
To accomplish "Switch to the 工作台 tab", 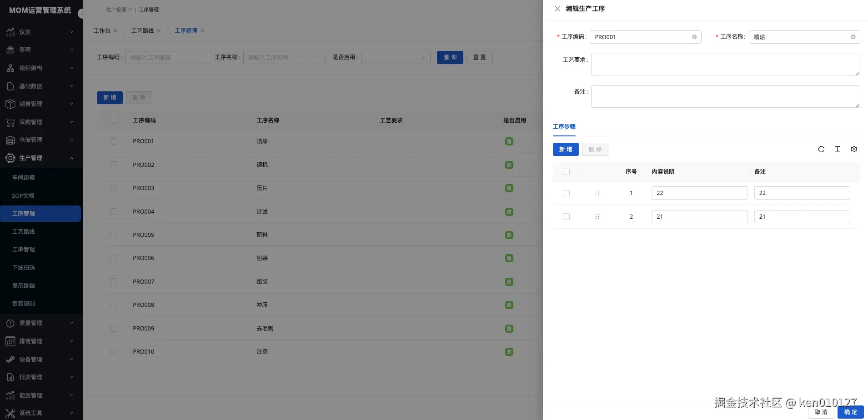I will tap(102, 31).
